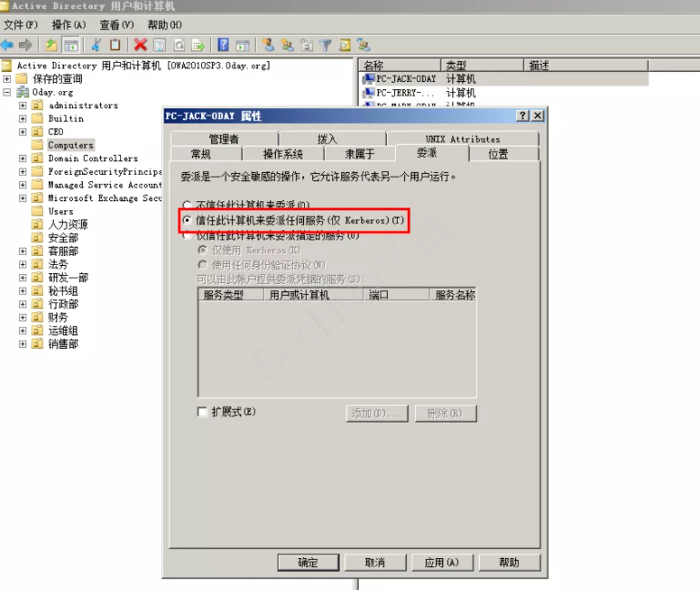Open the 查看(V) menu
This screenshot has width=700, height=590.
[x=117, y=25]
